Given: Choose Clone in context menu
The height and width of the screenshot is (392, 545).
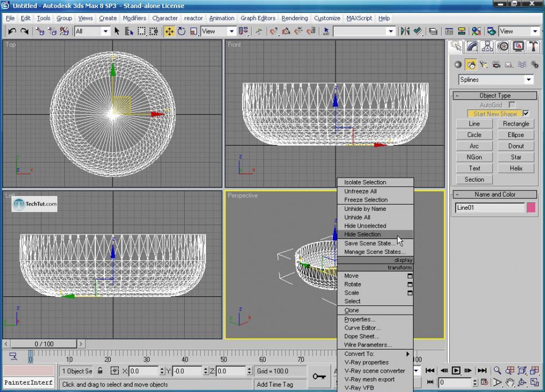Looking at the screenshot, I should (x=375, y=311).
